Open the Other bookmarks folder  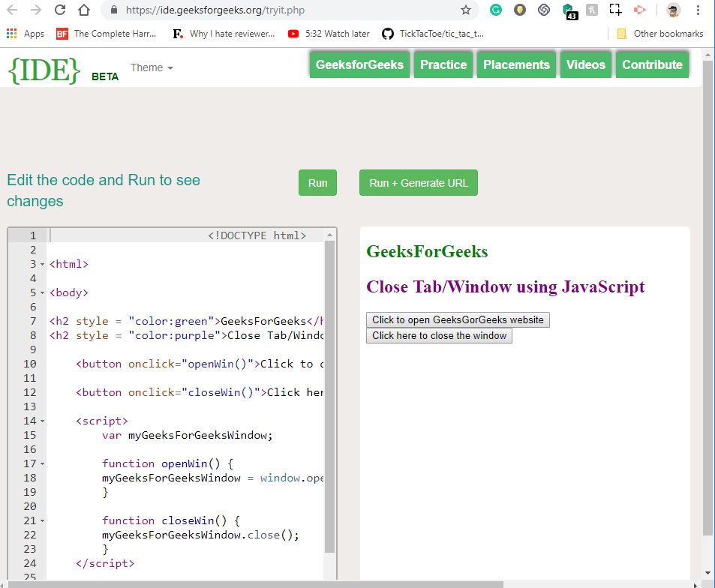coord(660,34)
